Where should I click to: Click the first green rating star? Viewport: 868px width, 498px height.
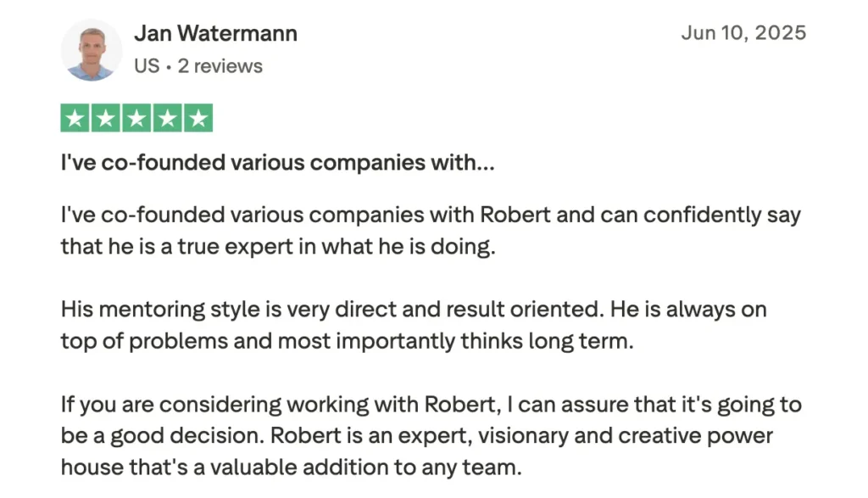pyautogui.click(x=75, y=119)
